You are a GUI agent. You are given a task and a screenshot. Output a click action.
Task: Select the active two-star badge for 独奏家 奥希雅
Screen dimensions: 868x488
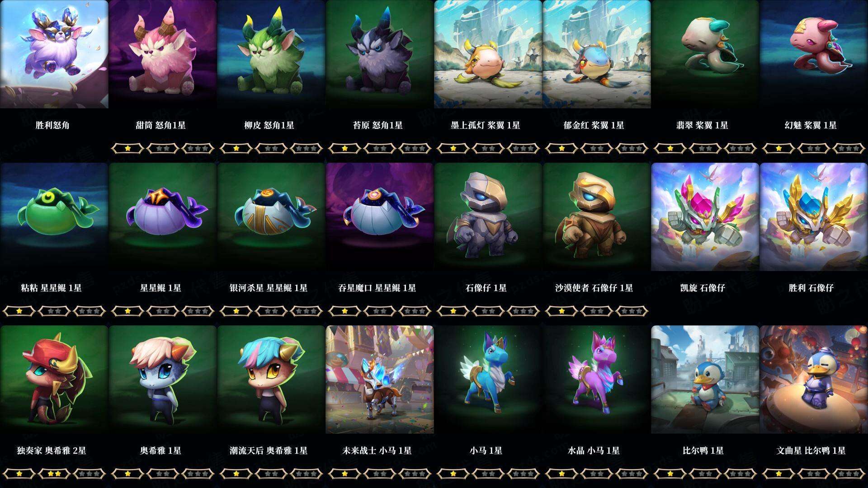point(54,474)
